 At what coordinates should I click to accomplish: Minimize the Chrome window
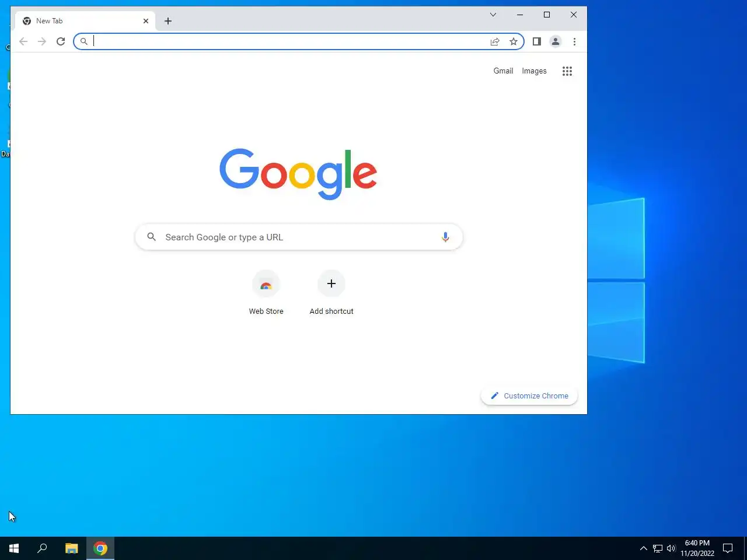pos(520,15)
